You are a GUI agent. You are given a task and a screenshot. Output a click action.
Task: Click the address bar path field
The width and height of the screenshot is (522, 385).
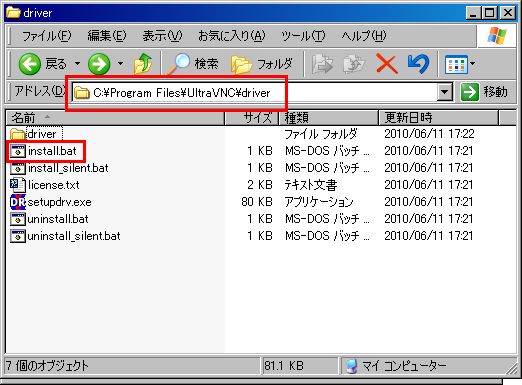tap(255, 92)
